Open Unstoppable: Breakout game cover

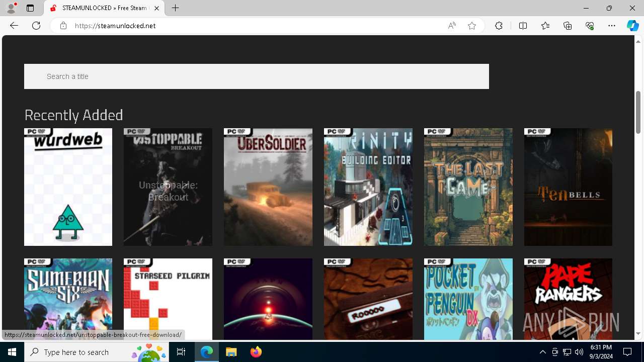coord(168,187)
